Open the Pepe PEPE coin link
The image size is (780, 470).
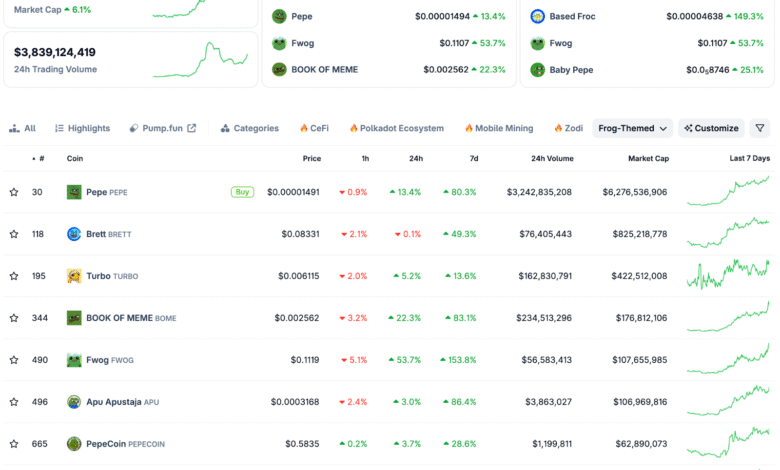106,192
